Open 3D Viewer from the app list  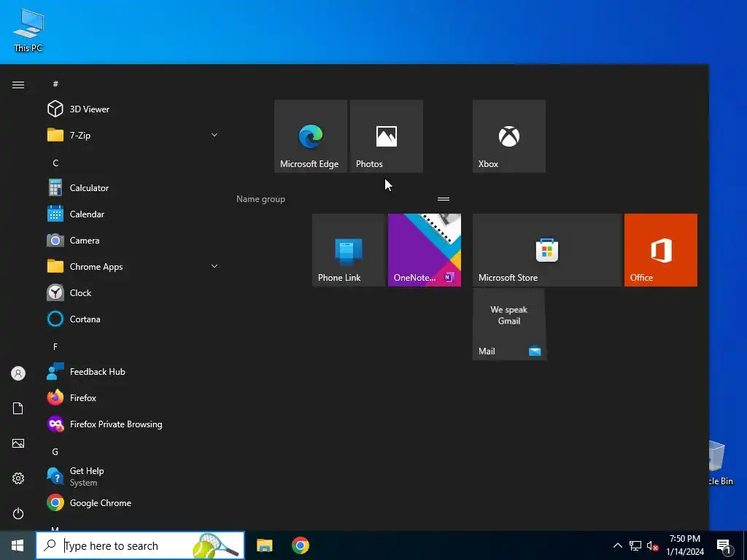(x=133, y=109)
